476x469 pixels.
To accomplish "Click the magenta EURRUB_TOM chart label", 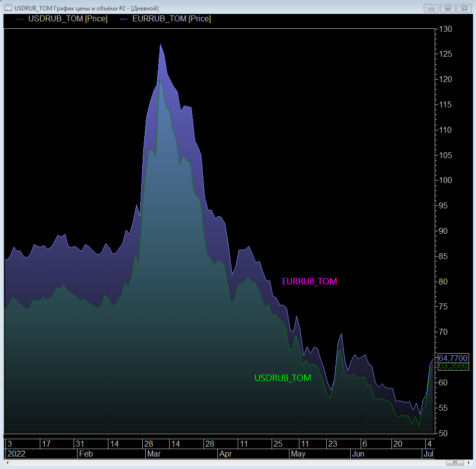I will 309,281.
